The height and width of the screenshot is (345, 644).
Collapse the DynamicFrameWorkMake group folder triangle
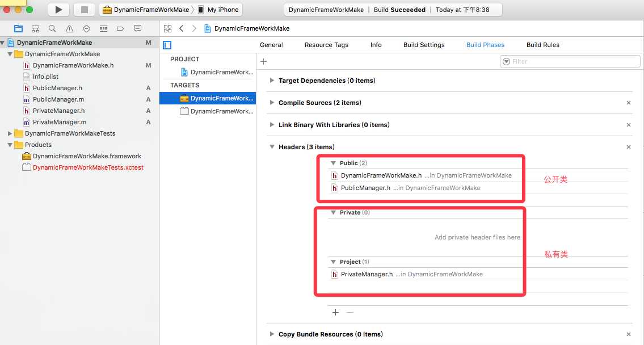[x=10, y=54]
